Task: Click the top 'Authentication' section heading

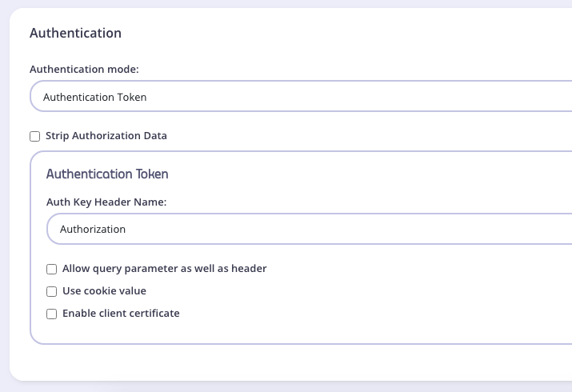Action: (x=75, y=34)
